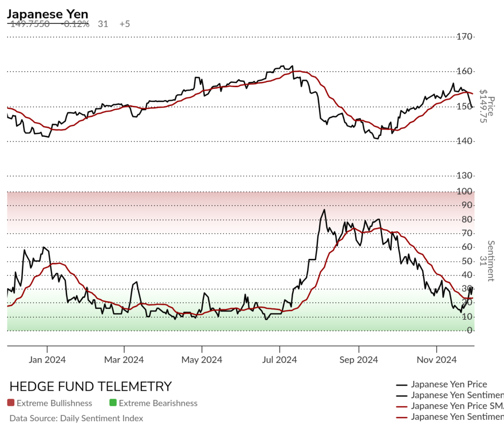Click the "140" price axis label

[465, 141]
